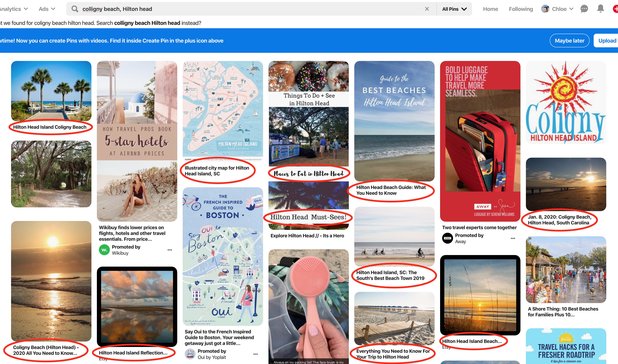Click 'Two travel experts come together' title
Viewport: 618px width, 364px height.
coord(479,228)
